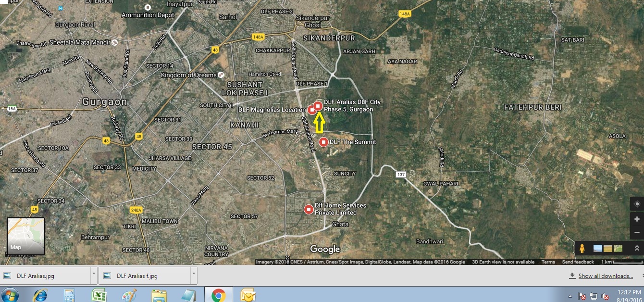644x302 pixels.
Task: Zoom out with the minus button
Action: [637, 232]
